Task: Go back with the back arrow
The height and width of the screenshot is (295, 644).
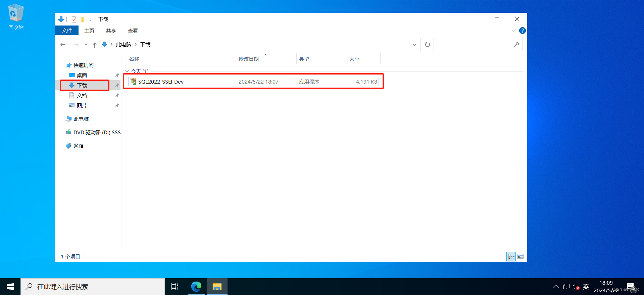Action: tap(63, 45)
